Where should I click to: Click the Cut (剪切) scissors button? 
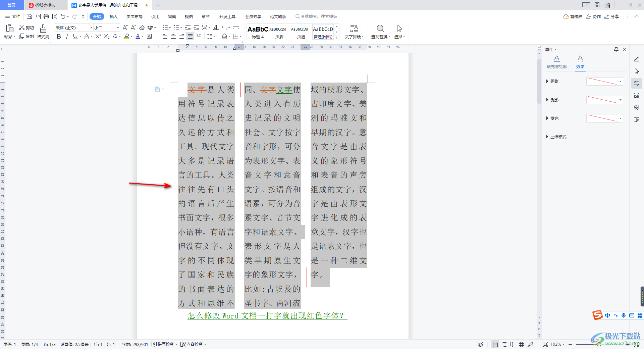(26, 28)
